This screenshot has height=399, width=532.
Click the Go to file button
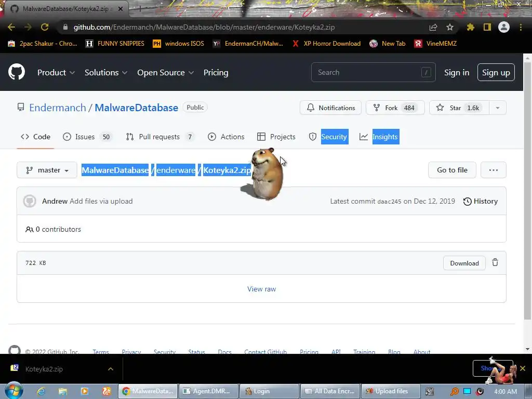[x=452, y=170]
